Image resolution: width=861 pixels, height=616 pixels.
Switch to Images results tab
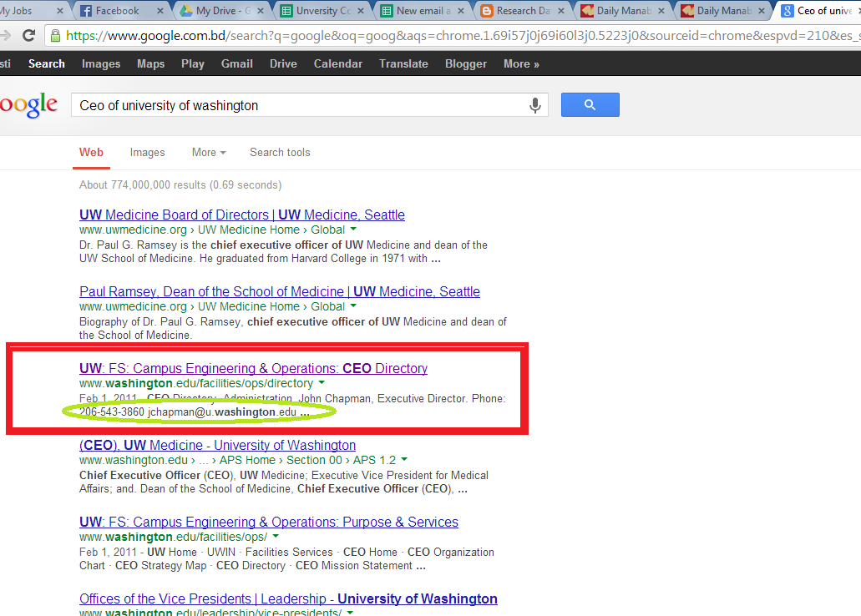147,153
